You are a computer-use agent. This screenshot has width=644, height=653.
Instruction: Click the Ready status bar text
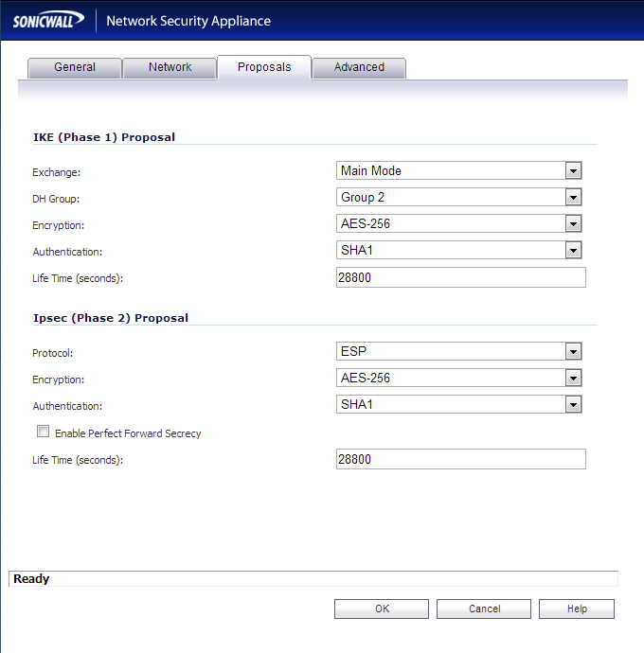pos(31,579)
